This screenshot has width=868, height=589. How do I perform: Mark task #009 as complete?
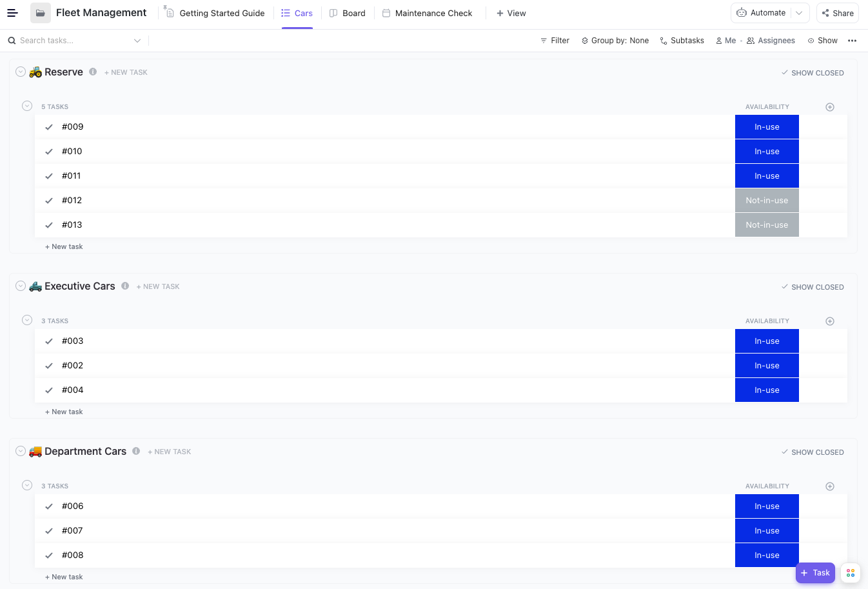pyautogui.click(x=49, y=127)
